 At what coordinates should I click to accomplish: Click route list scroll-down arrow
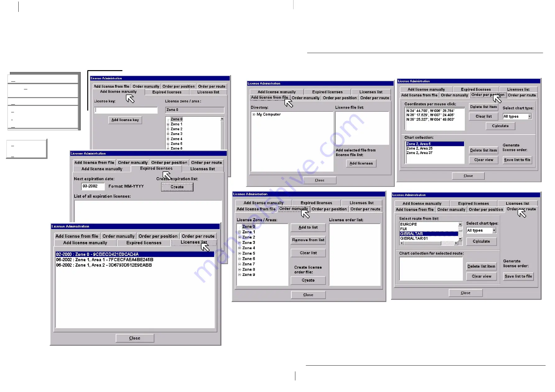pyautogui.click(x=460, y=239)
